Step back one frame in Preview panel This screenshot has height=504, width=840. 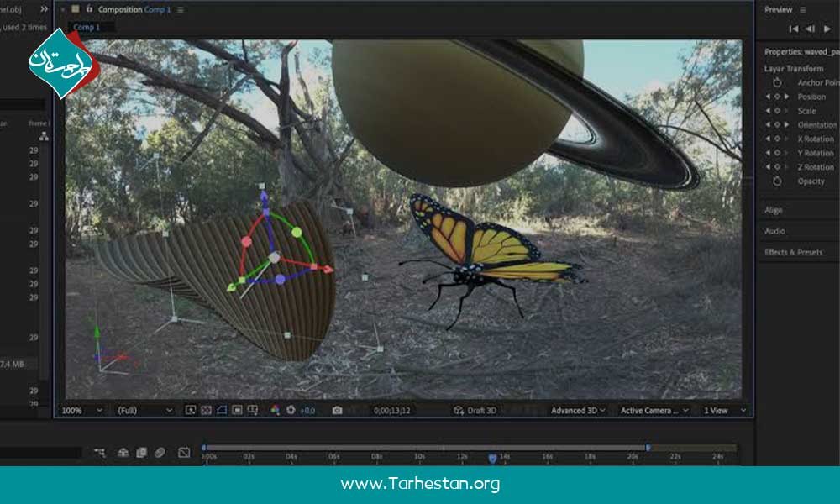(x=810, y=29)
